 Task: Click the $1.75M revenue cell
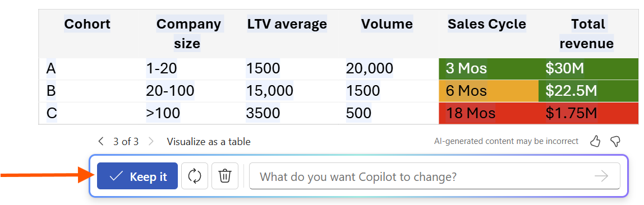click(x=588, y=113)
